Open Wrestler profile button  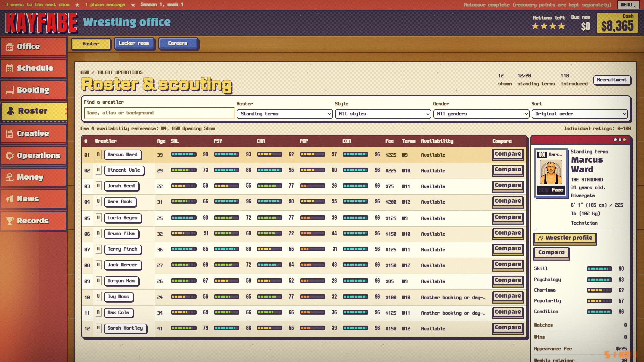(x=565, y=238)
